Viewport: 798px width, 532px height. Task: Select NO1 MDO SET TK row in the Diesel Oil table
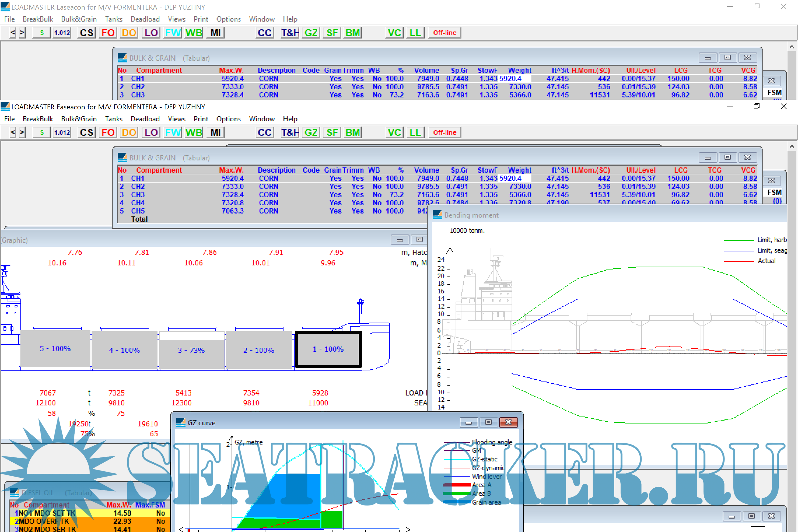[x=47, y=513]
